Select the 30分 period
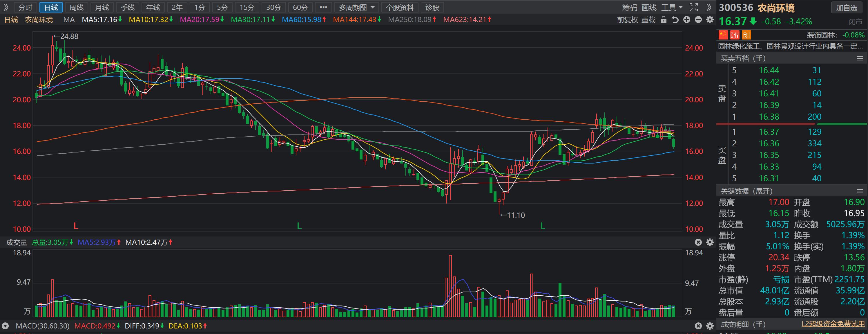Screen dimensions: 868x334 coord(273,8)
